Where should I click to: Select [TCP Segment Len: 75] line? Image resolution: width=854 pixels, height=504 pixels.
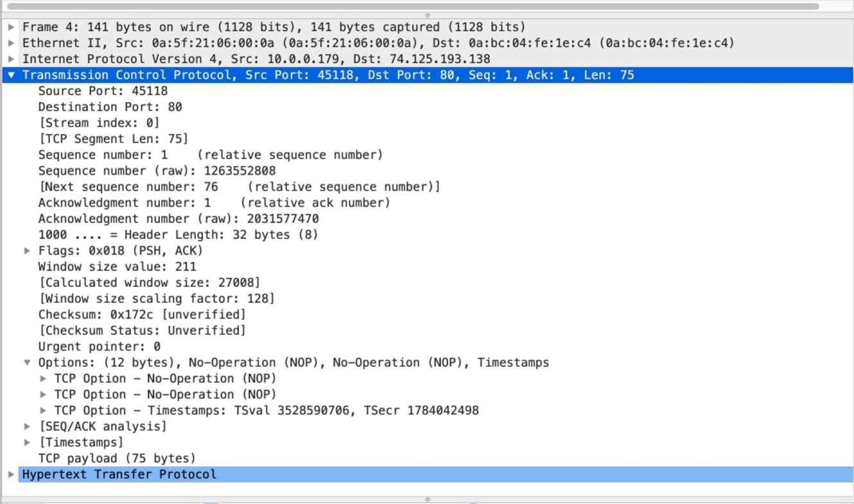113,139
